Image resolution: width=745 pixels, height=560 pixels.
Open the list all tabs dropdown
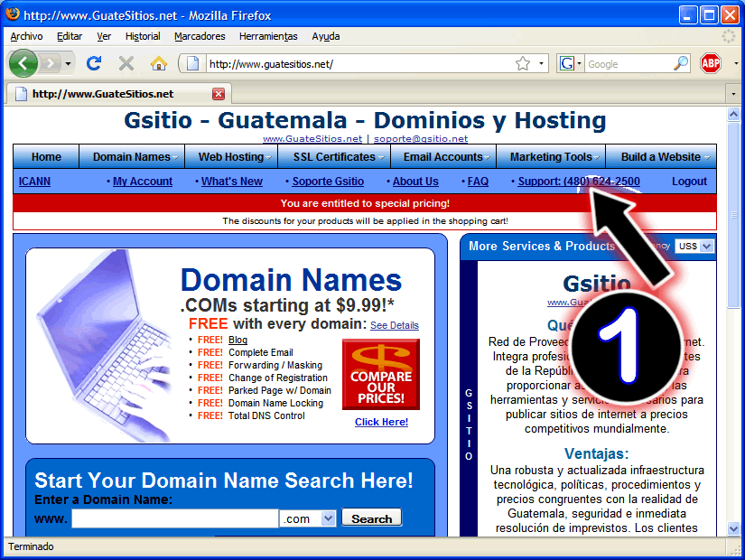coord(733,94)
